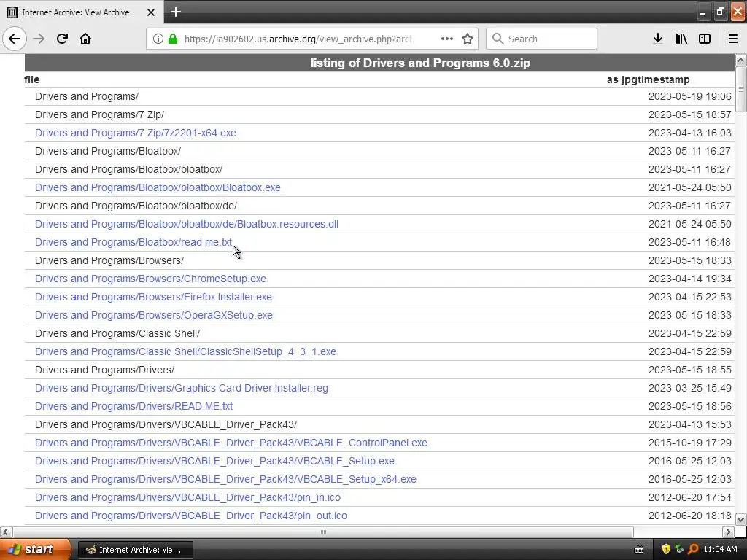This screenshot has width=747, height=560.
Task: Bookmark this page with the star
Action: [x=468, y=39]
